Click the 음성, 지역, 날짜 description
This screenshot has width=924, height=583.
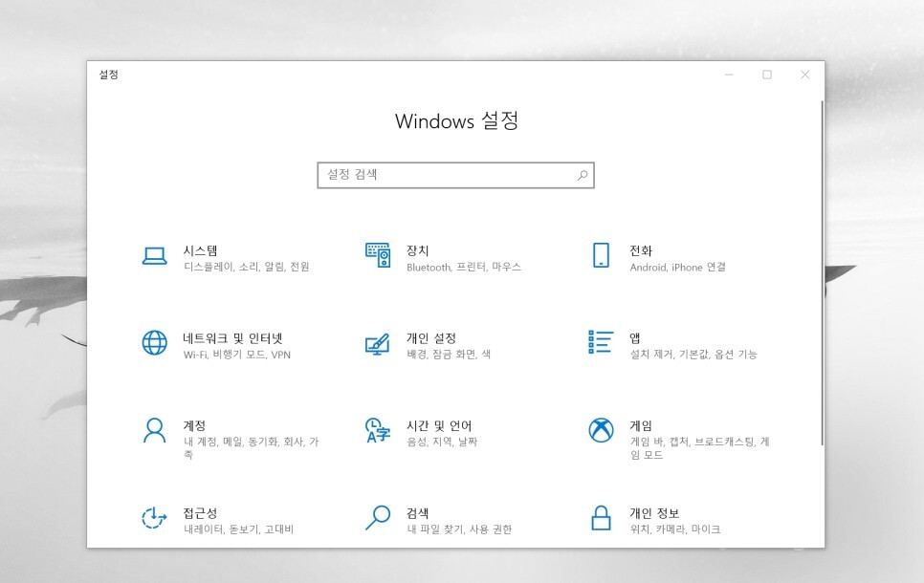pos(442,442)
